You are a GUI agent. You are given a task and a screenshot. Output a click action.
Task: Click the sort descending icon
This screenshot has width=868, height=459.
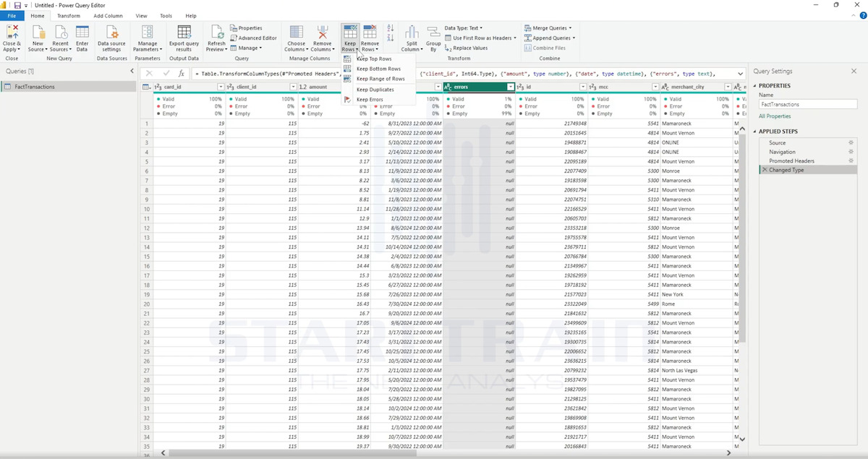[x=391, y=37]
